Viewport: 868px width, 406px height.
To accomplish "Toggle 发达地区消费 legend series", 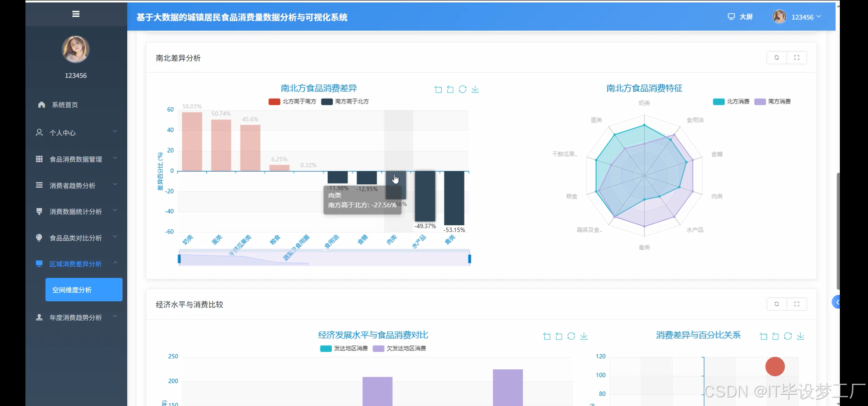I will 344,348.
